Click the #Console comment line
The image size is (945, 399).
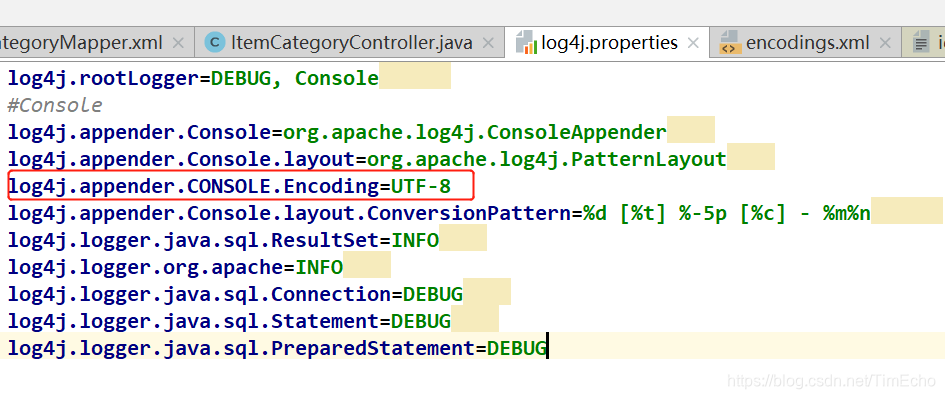click(55, 105)
